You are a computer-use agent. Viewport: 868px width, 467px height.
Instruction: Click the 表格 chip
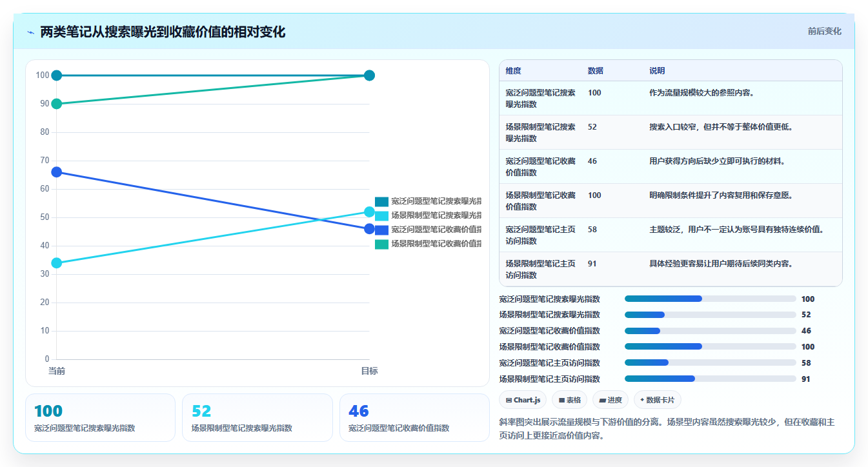[x=570, y=400]
